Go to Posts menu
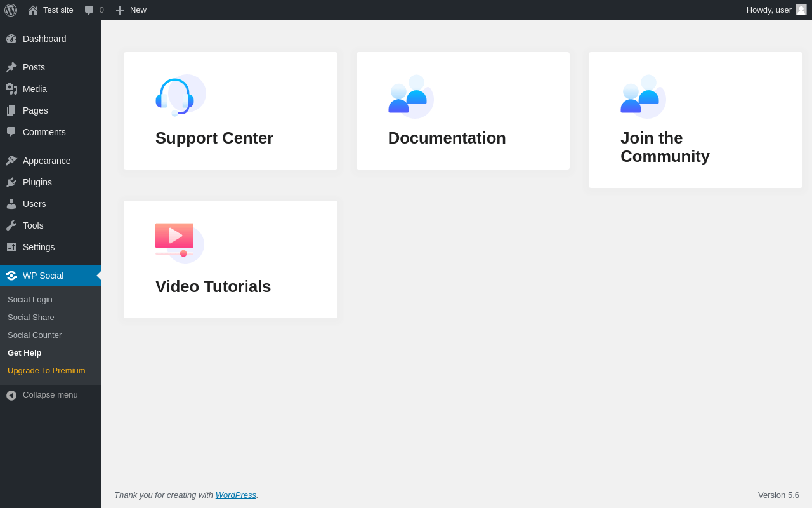812x508 pixels. click(51, 67)
